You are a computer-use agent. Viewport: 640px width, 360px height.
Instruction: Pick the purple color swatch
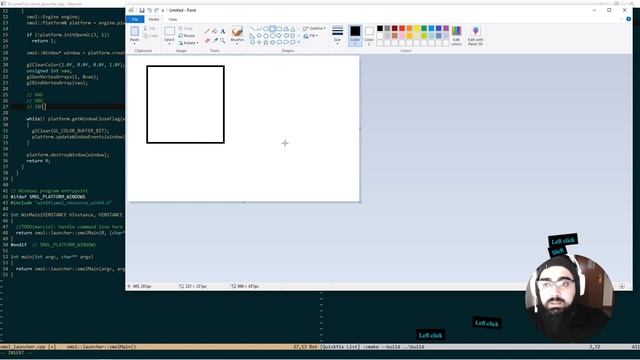click(x=446, y=28)
